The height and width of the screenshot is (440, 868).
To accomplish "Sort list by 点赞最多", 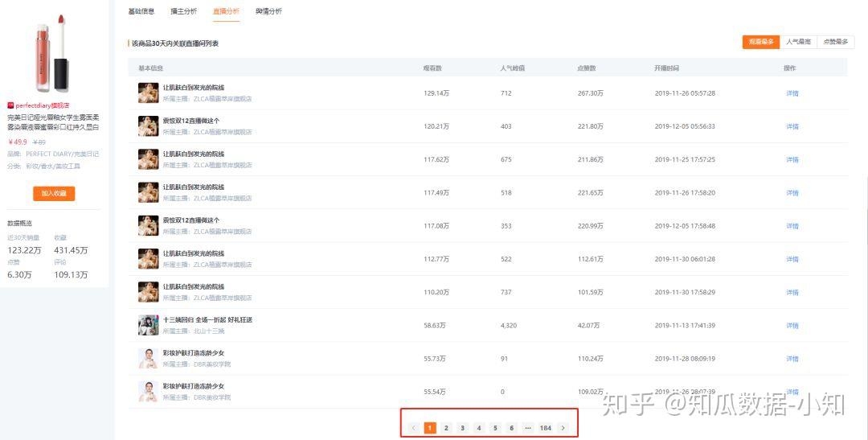I will (835, 42).
